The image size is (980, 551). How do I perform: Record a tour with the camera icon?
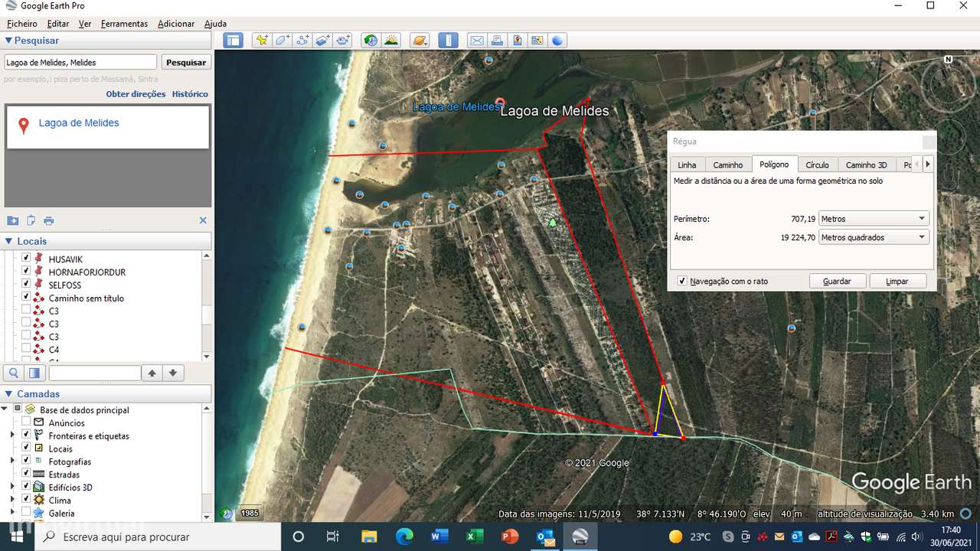342,40
